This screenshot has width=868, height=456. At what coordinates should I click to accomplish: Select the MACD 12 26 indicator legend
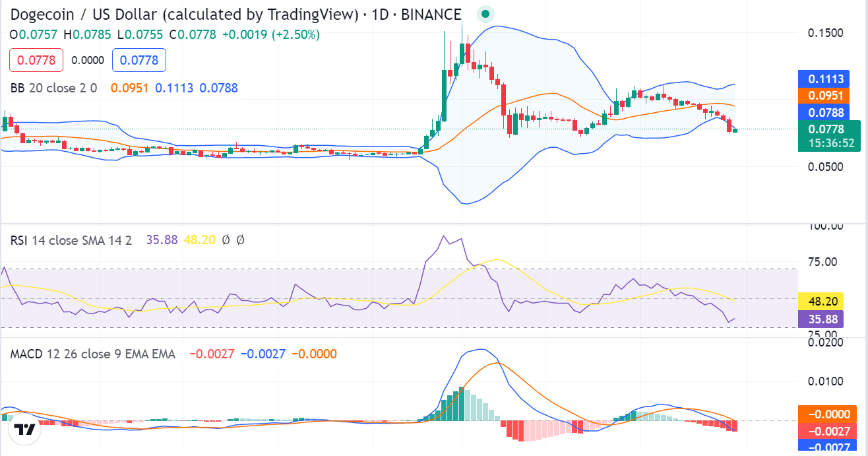click(92, 354)
